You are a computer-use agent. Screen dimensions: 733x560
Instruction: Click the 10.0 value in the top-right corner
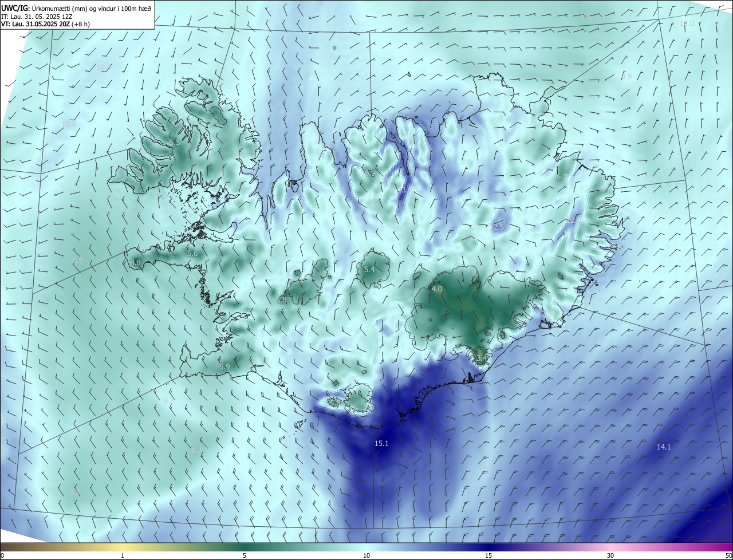(687, 23)
